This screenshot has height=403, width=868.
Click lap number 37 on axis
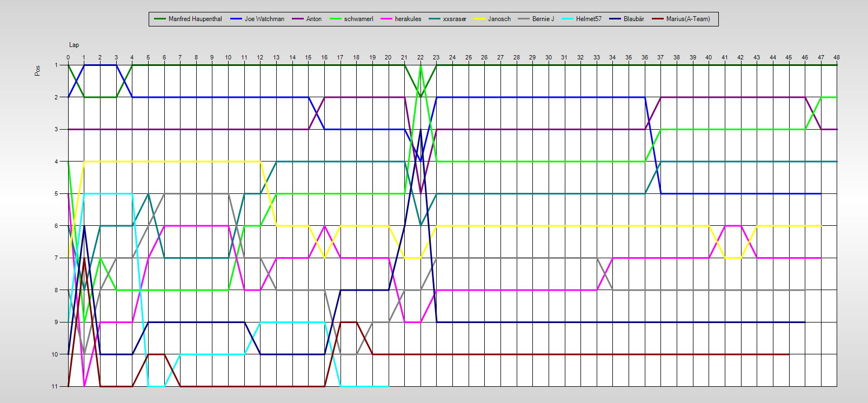click(660, 57)
